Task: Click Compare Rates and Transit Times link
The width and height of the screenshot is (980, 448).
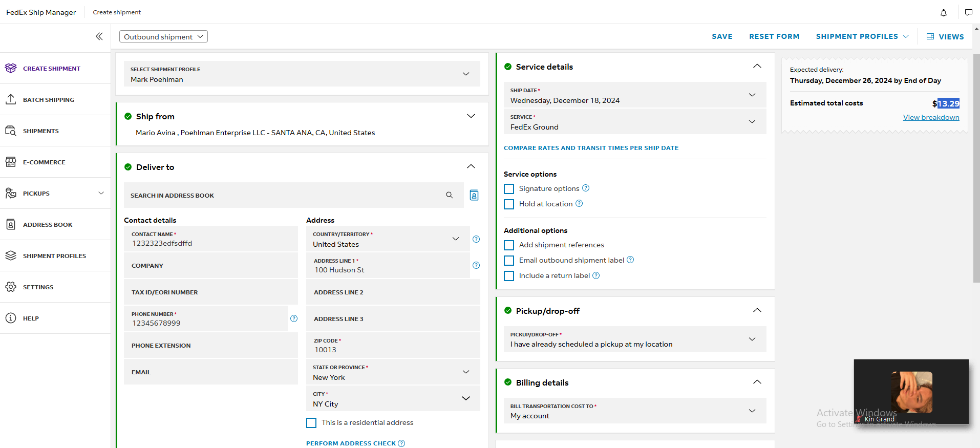Action: [x=591, y=148]
